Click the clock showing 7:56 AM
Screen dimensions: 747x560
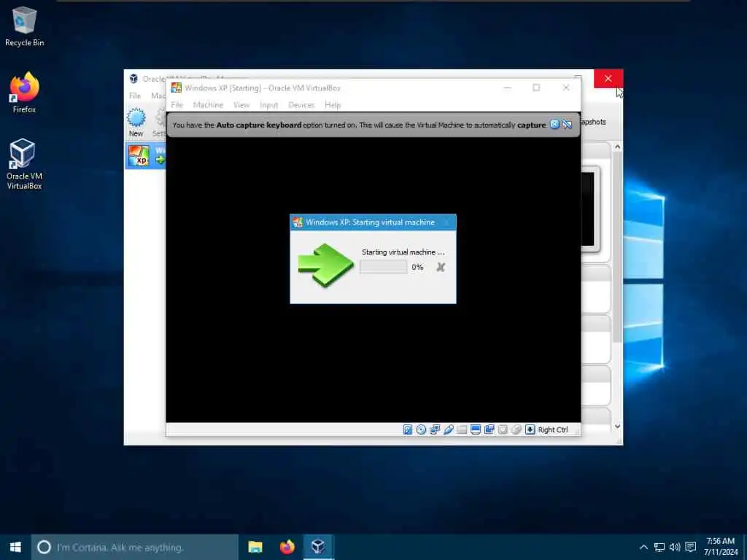tap(721, 547)
